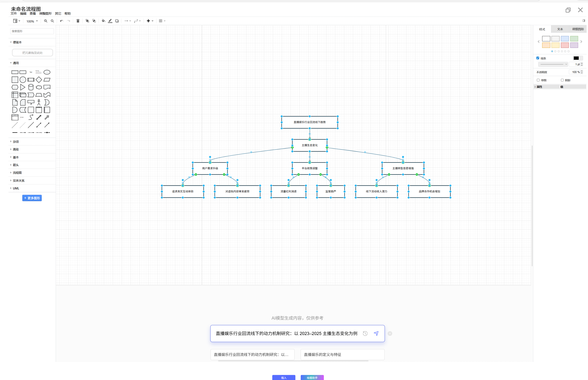Click the zoom in magnifier icon
Viewport: 588px width, 380px height.
[46, 21]
